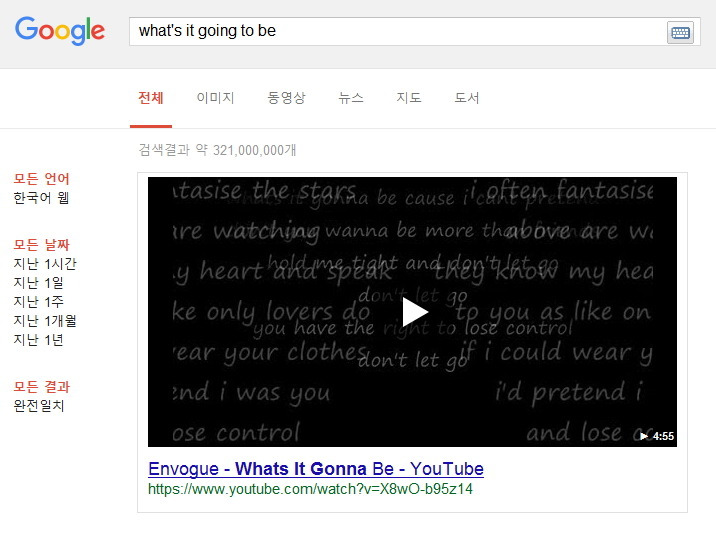Filter results to 지난 1년

coord(38,340)
